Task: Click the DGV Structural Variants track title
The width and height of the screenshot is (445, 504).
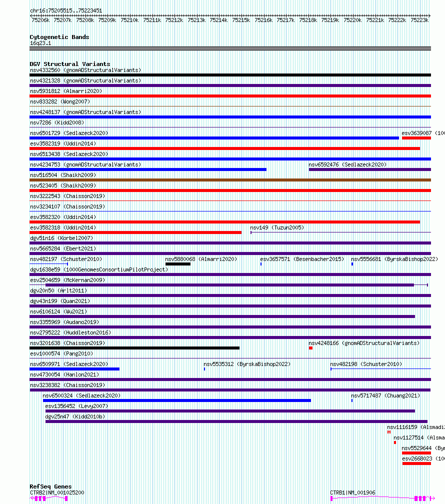Action: pyautogui.click(x=70, y=64)
